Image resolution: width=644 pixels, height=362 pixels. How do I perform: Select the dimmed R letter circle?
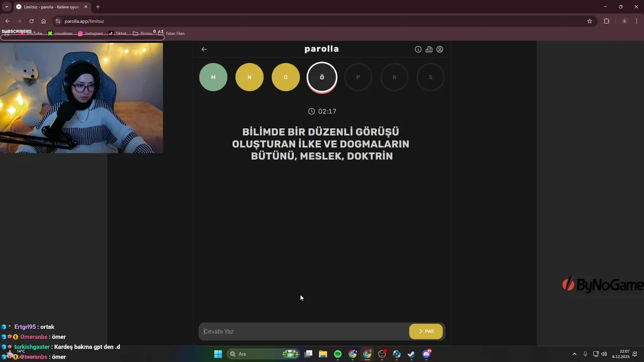click(394, 77)
